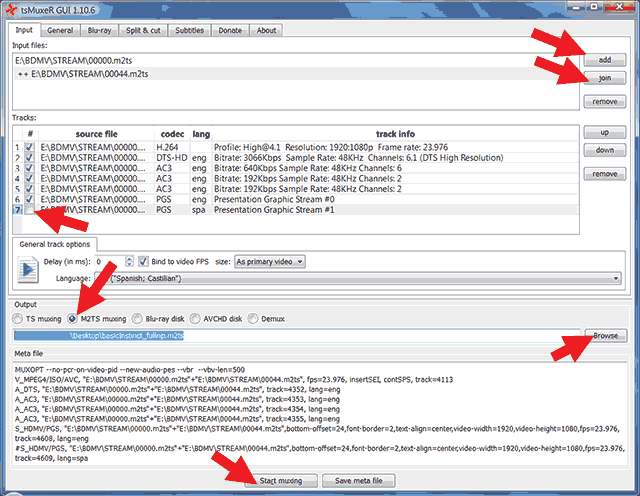Select the H.264 codec cell
This screenshot has height=496, width=640.
coord(172,147)
